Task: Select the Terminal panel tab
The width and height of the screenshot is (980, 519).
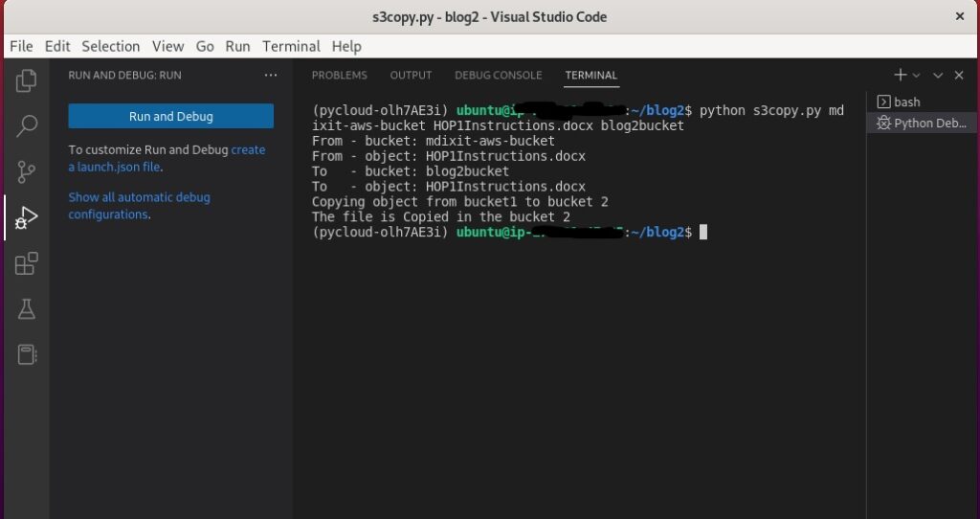Action: click(x=590, y=75)
